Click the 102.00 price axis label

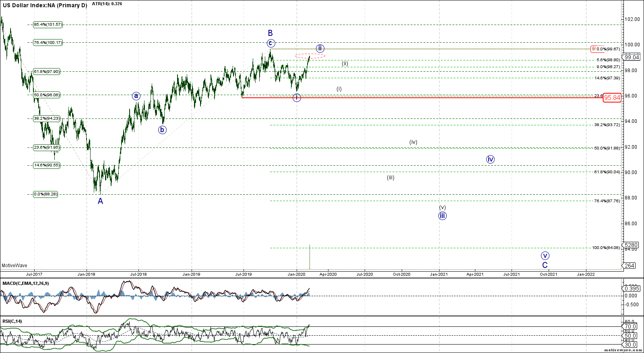coord(632,19)
